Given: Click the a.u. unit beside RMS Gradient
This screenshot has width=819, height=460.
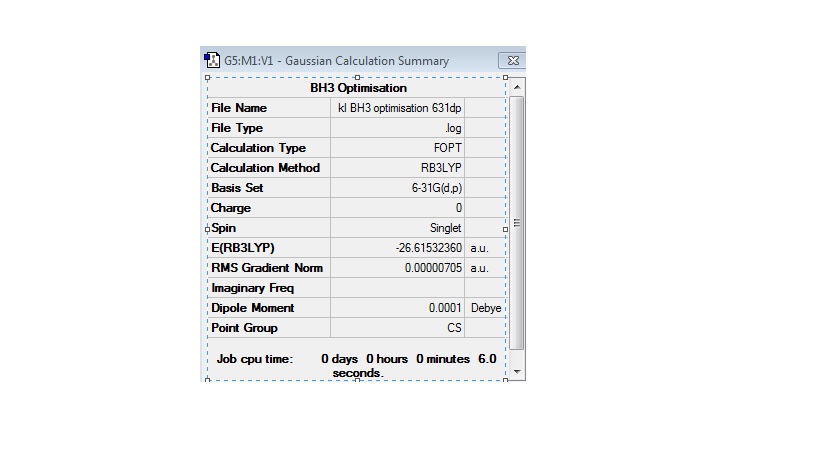Looking at the screenshot, I should (x=479, y=268).
